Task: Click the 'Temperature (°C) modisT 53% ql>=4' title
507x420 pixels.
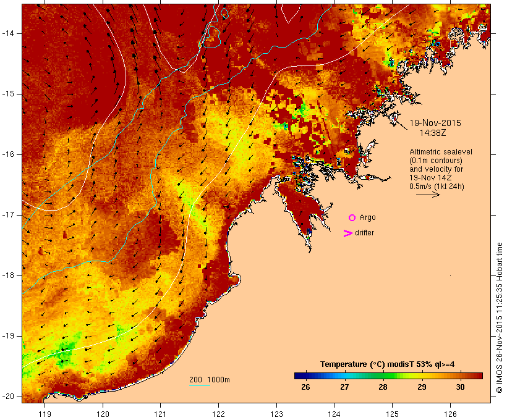Action: point(388,364)
